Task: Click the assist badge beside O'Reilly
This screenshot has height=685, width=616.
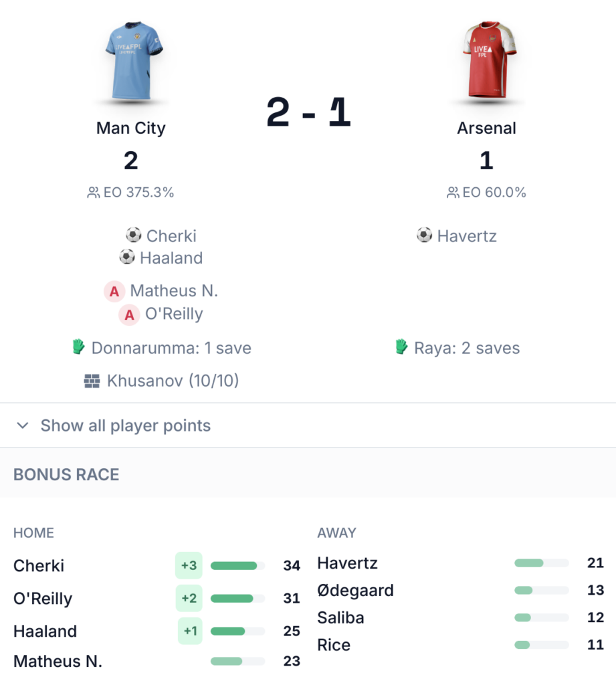Action: click(x=129, y=314)
